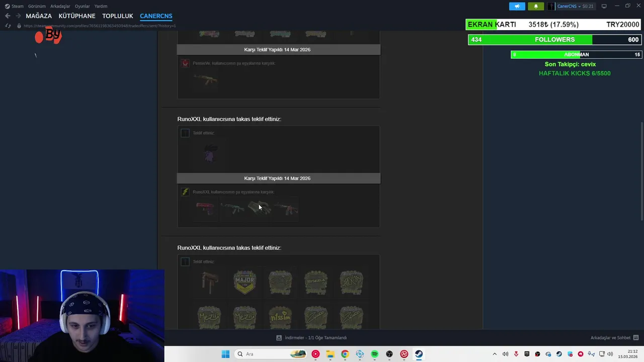Reload the page with refresh icon
This screenshot has width=644, height=362.
coord(8,26)
